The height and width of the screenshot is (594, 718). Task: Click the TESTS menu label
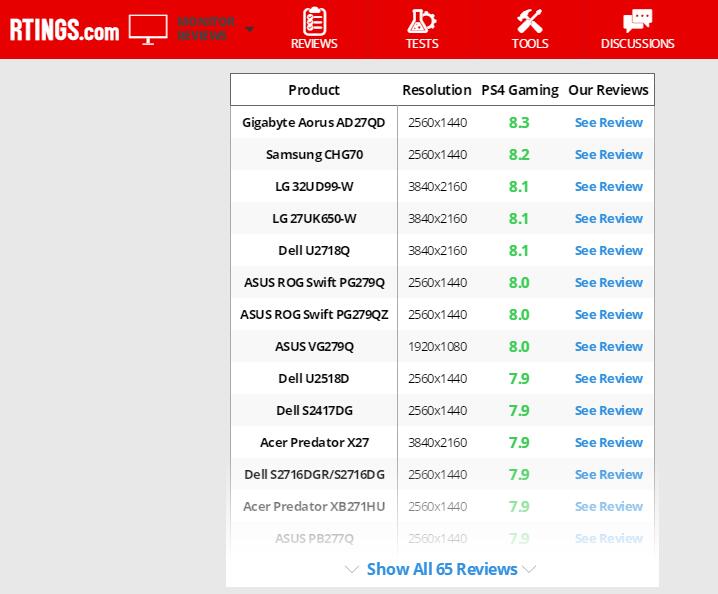(x=422, y=44)
